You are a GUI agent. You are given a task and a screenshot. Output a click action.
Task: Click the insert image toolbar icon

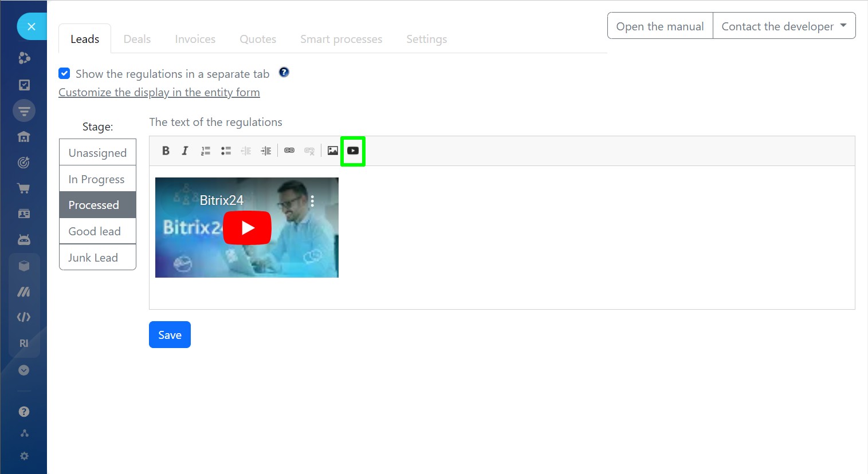(x=332, y=151)
